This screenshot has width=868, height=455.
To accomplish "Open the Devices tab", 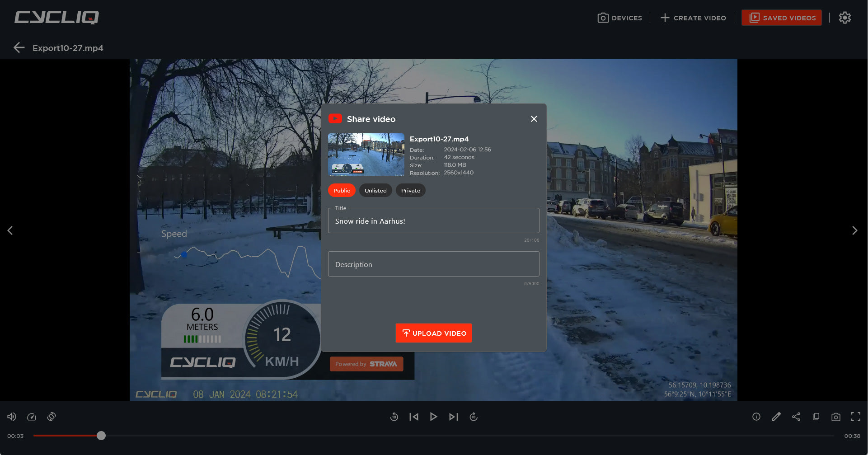I will [620, 18].
